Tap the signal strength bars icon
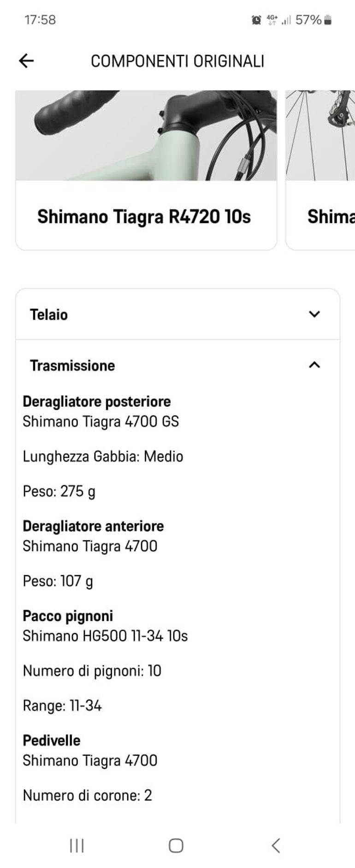This screenshot has height=868, width=355. [286, 20]
